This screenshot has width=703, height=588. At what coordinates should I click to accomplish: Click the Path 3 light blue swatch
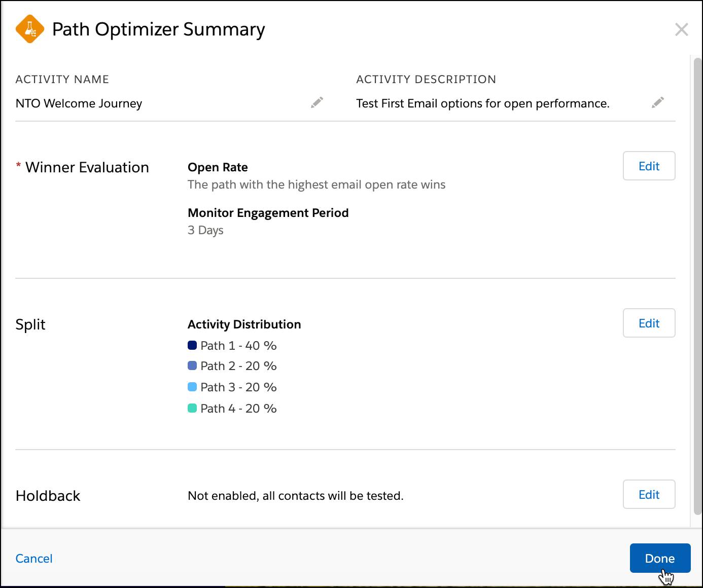click(x=192, y=387)
